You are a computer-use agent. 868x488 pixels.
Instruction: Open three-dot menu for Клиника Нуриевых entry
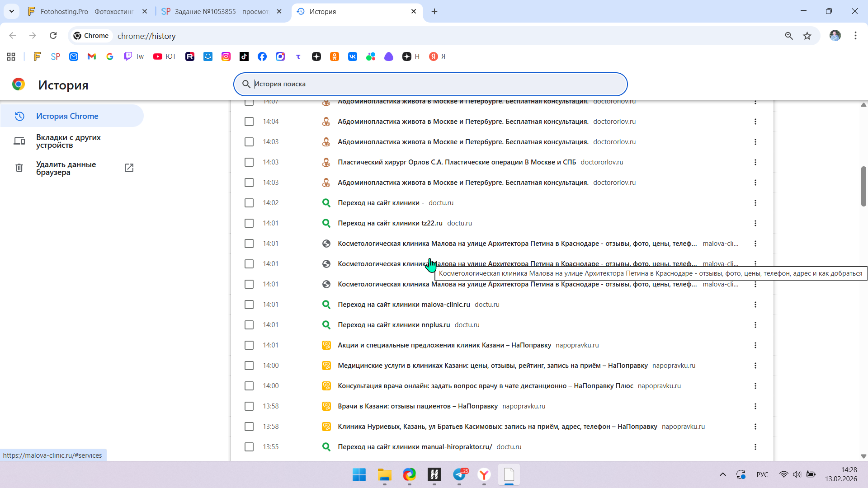[x=755, y=427]
